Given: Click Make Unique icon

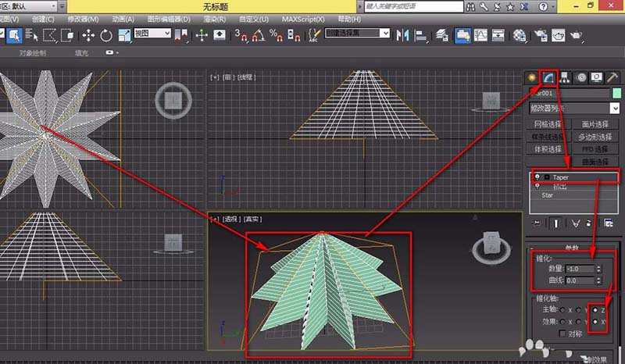Looking at the screenshot, I should (x=575, y=223).
